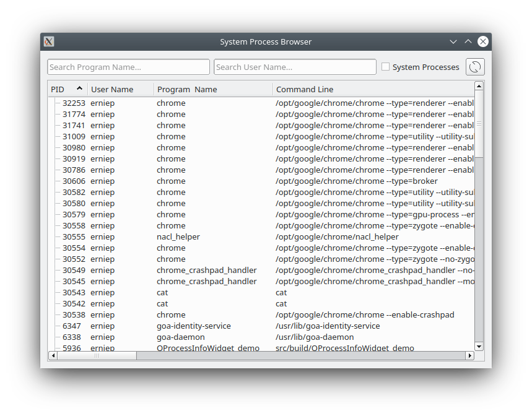
Task: Select the goa-daemon program name
Action: [181, 337]
